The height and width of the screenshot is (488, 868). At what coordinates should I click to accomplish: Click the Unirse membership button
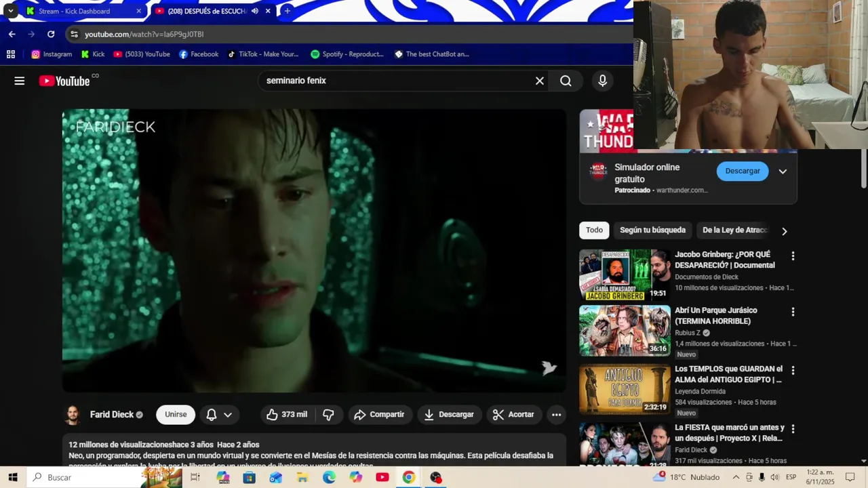click(176, 415)
